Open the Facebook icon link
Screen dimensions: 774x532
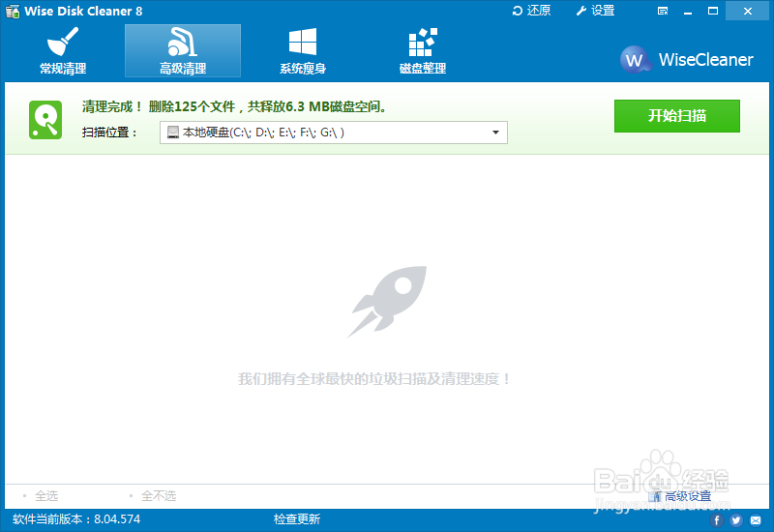coord(717,520)
